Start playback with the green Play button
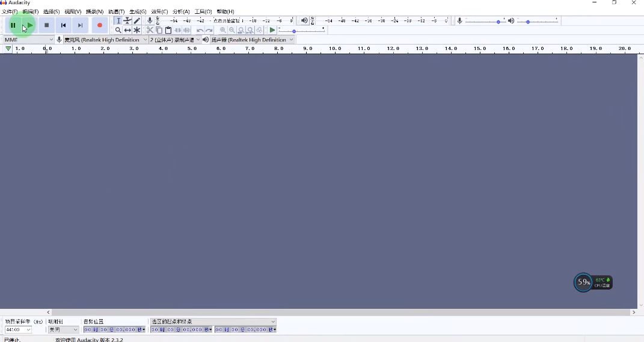Viewport: 644px width, 342px height. 29,25
